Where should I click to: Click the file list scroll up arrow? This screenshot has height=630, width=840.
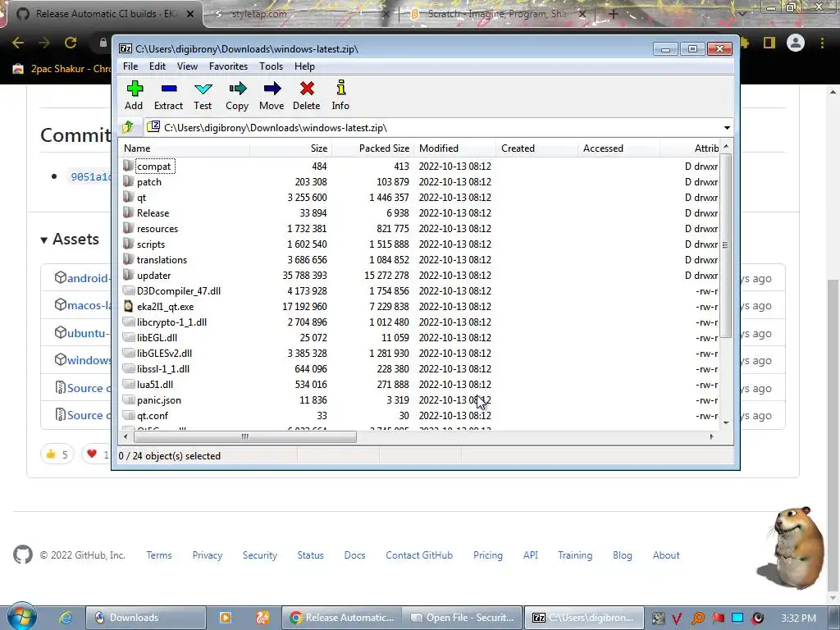(726, 146)
